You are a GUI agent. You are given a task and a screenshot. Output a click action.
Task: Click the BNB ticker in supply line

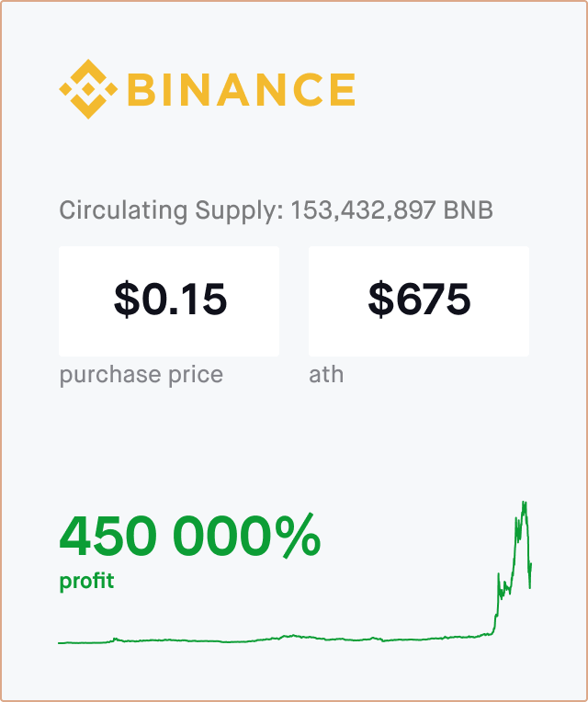[x=469, y=210]
